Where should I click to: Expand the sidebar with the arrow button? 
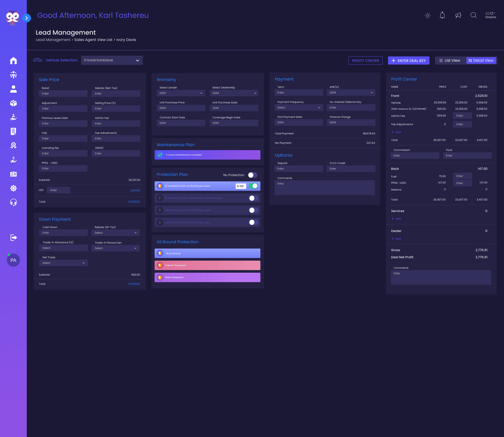(27, 18)
